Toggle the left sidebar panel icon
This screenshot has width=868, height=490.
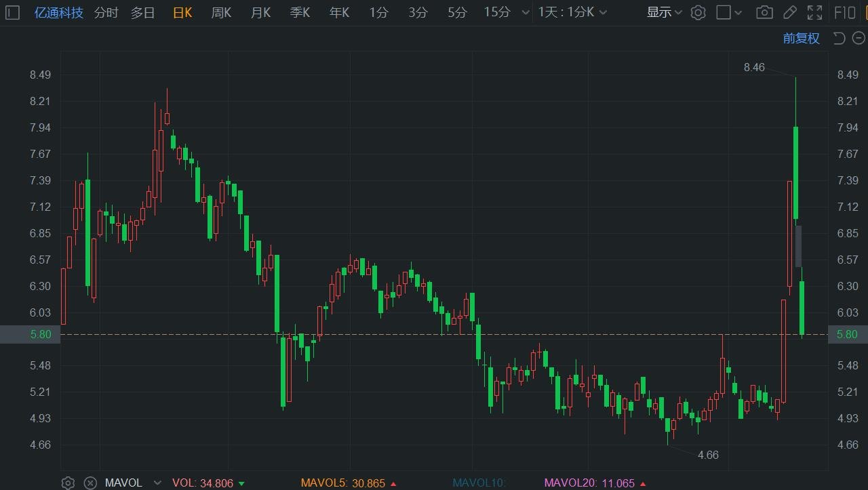(x=12, y=12)
